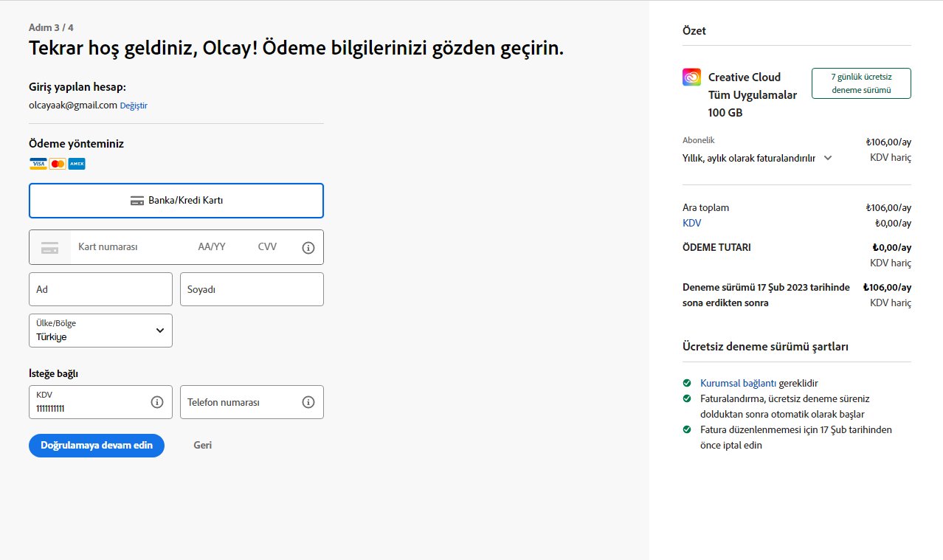Viewport: 943px width, 560px height.
Task: Click the Mastercard icon
Action: pos(58,164)
